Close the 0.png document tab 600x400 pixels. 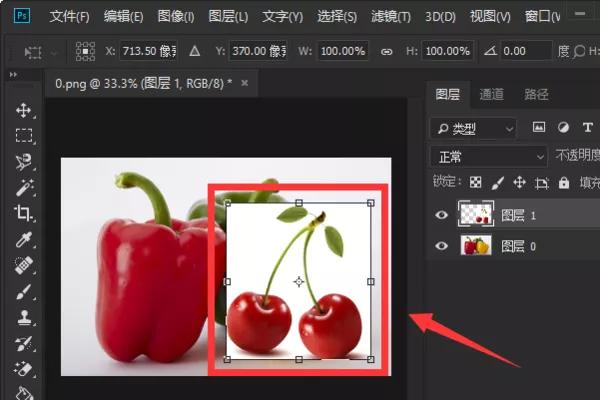point(245,83)
